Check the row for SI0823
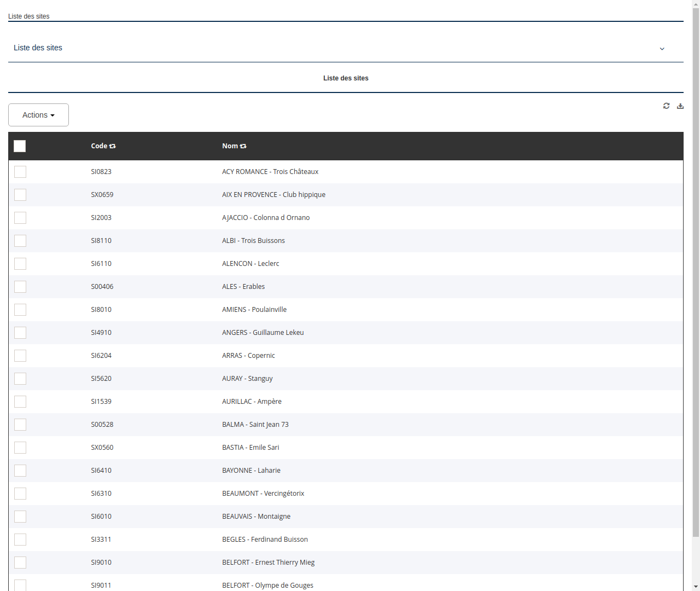 point(20,171)
